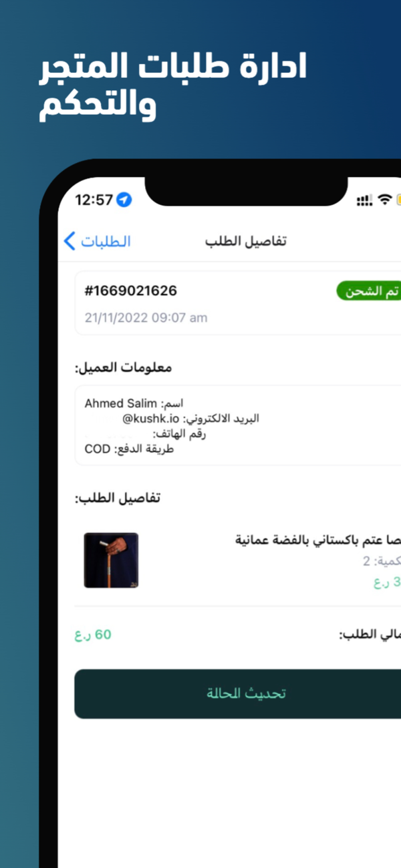Open the walking cane product thumbnail
The width and height of the screenshot is (401, 868).
[x=111, y=560]
